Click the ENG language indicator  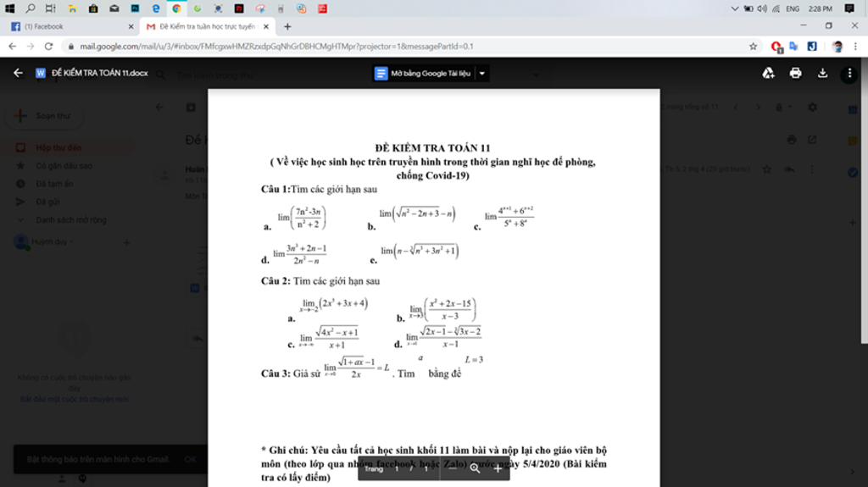point(793,8)
